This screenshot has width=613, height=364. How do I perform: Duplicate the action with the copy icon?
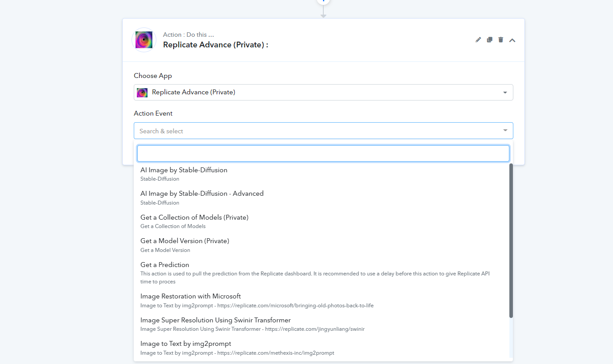coord(489,40)
